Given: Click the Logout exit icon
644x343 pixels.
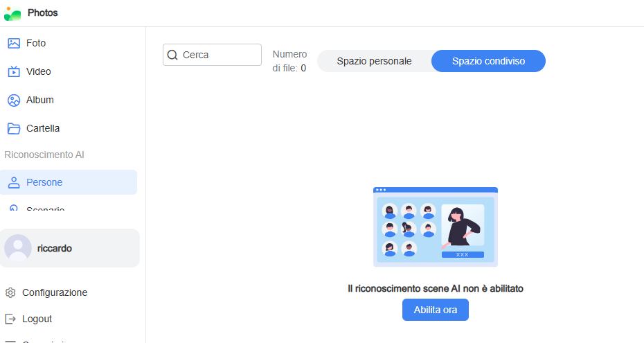Looking at the screenshot, I should pyautogui.click(x=10, y=319).
